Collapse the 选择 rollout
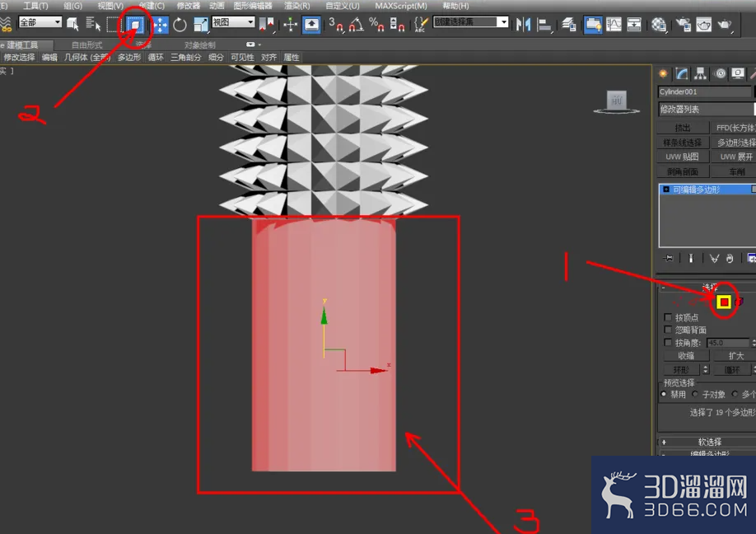The image size is (756, 534). pyautogui.click(x=707, y=287)
